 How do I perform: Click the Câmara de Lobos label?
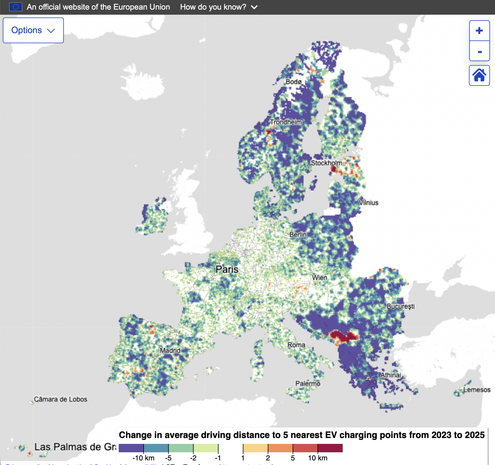61,399
